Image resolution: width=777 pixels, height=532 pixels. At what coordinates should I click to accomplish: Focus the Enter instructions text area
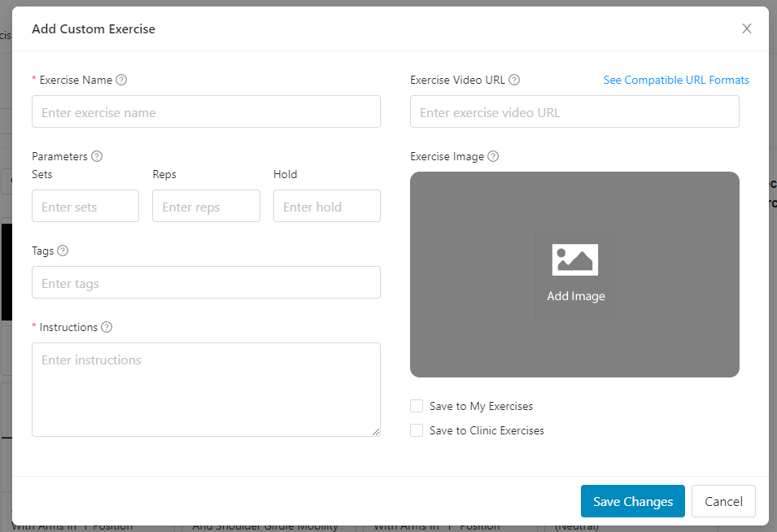pos(206,390)
